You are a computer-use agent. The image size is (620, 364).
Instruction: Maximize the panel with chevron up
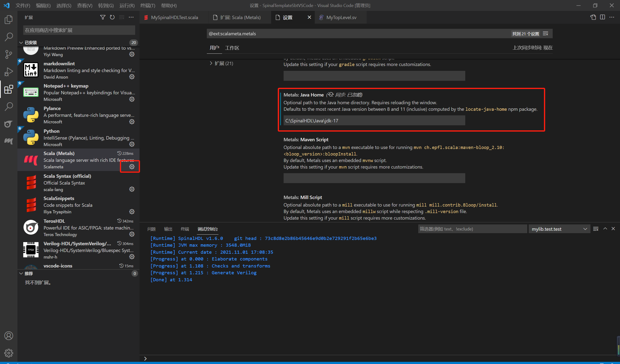(605, 229)
